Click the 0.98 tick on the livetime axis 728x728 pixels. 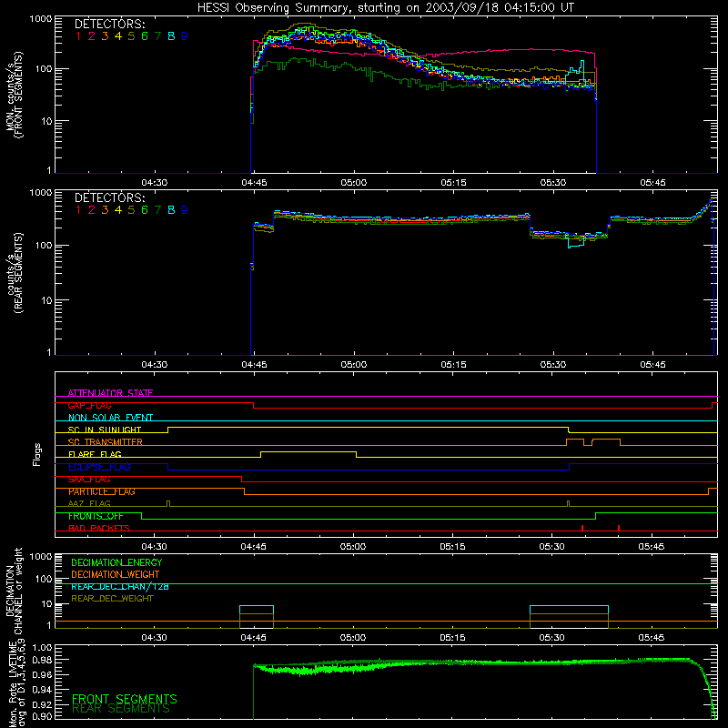point(42,660)
